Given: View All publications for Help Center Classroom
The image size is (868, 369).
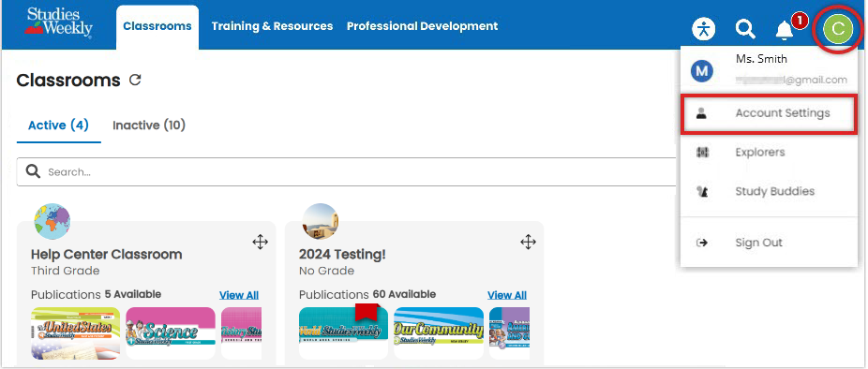Looking at the screenshot, I should (239, 295).
